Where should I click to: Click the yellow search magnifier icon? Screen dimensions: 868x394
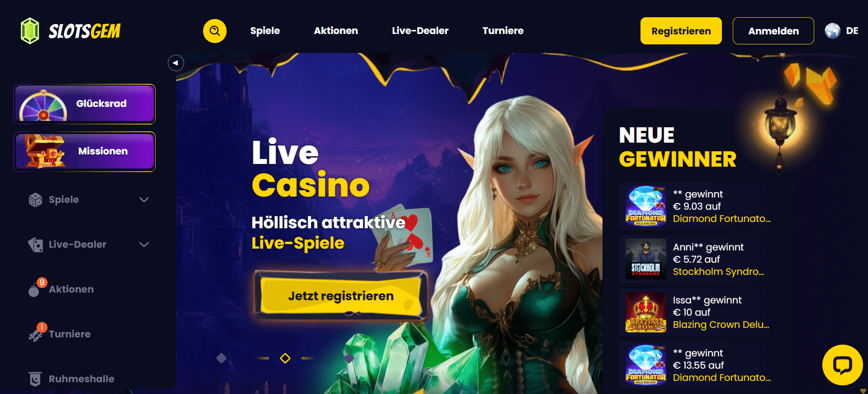coord(215,31)
